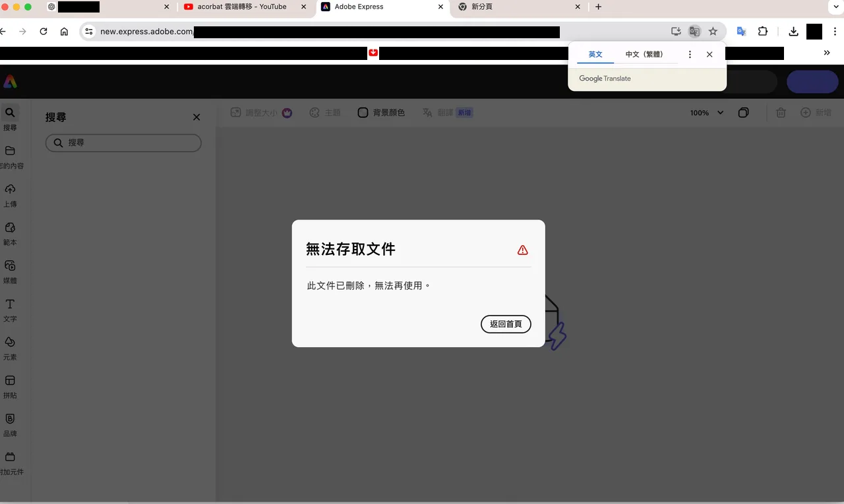Open the Grids (拼貼) sidebar panel
The width and height of the screenshot is (844, 504).
[x=10, y=386]
